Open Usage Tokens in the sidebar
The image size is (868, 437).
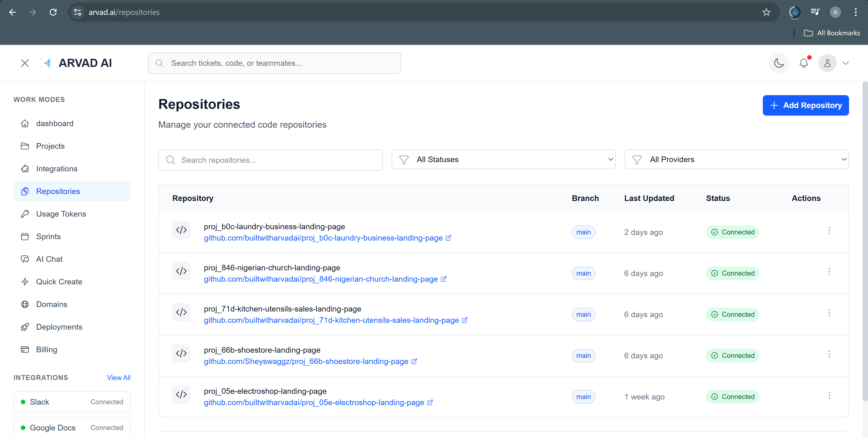point(61,214)
